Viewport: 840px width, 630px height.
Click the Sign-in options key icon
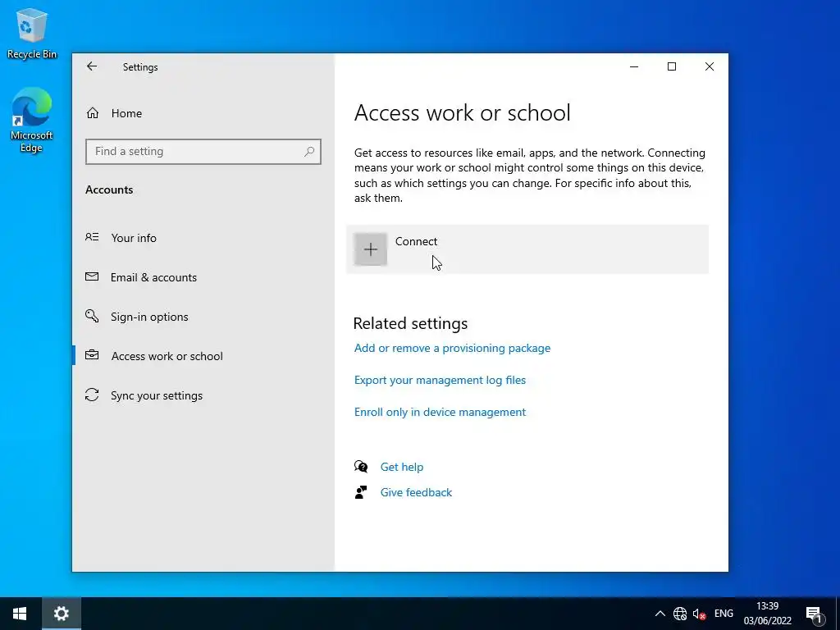[92, 316]
